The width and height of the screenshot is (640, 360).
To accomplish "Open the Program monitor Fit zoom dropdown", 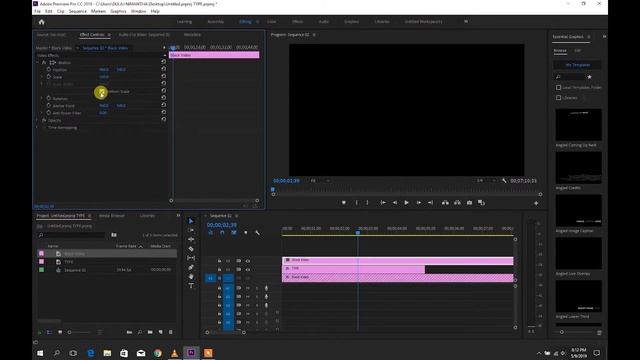I will pos(320,180).
